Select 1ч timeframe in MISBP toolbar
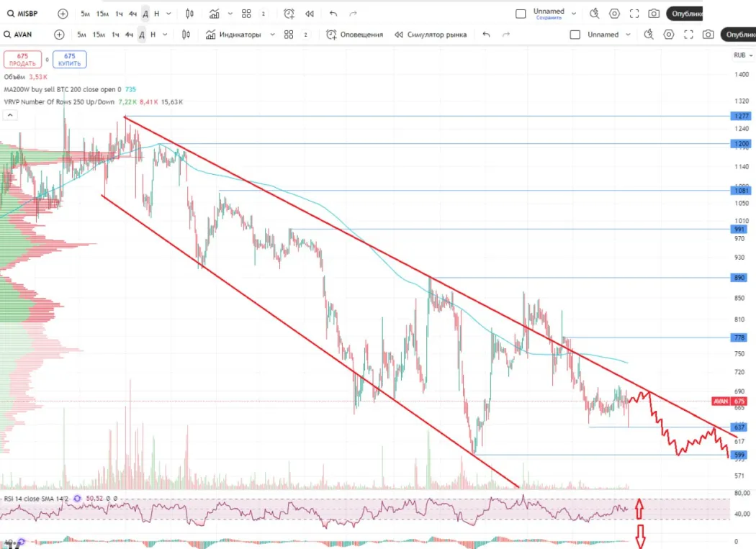This screenshot has height=549, width=756. (119, 14)
